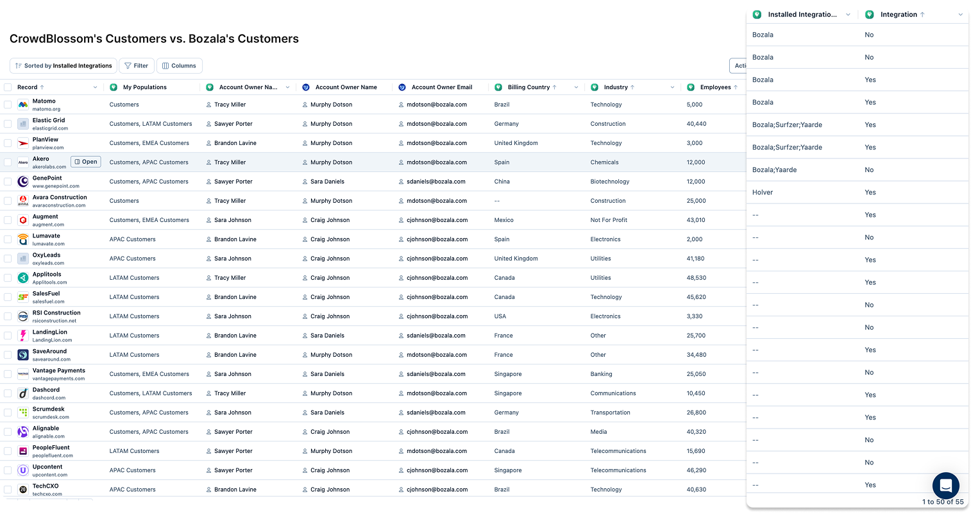Select the Elastic Grid row checkbox
Screen dimensions: 980x521
coord(8,124)
